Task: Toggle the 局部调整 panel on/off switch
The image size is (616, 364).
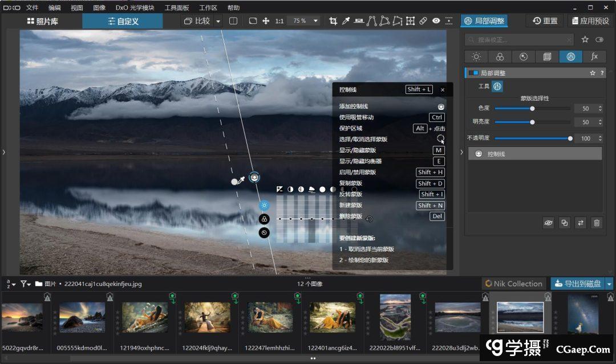Action: (473, 73)
